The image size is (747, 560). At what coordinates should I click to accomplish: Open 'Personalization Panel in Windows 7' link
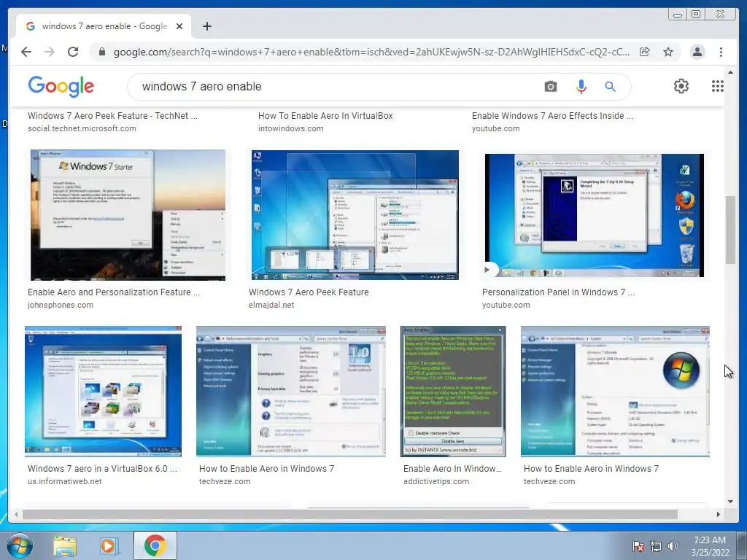click(x=558, y=292)
